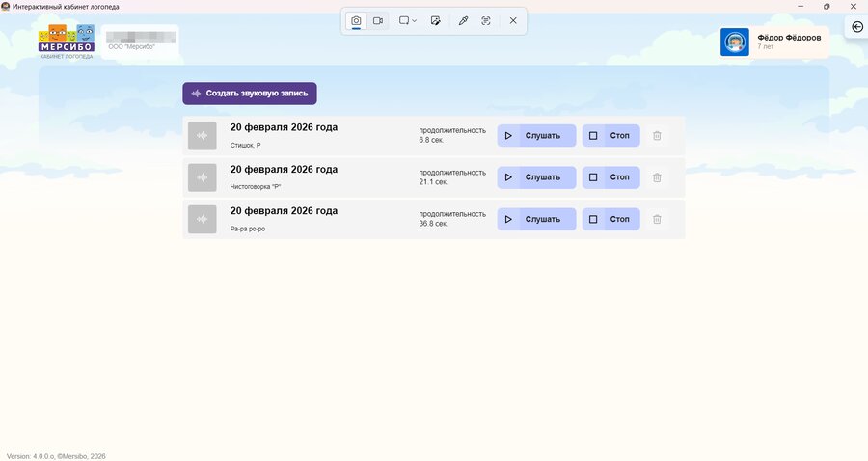Stop playback of Ра-ра ро-ро recording
The height and width of the screenshot is (461, 868).
[611, 219]
